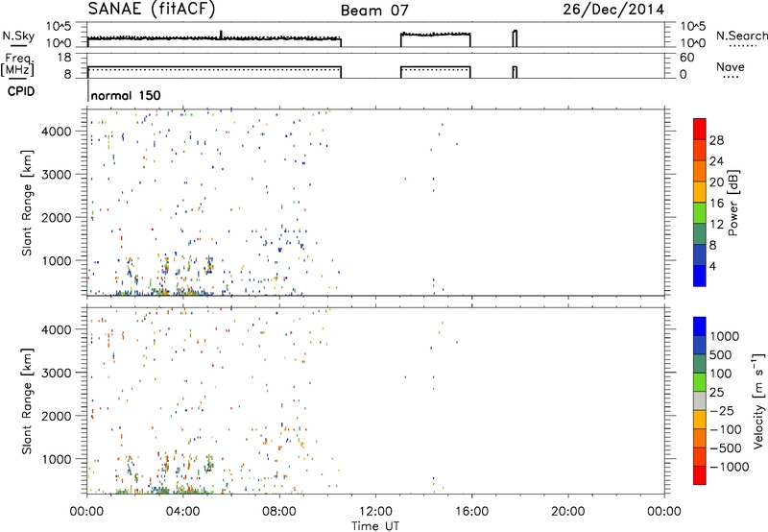Click the N.Search legend label

[741, 36]
